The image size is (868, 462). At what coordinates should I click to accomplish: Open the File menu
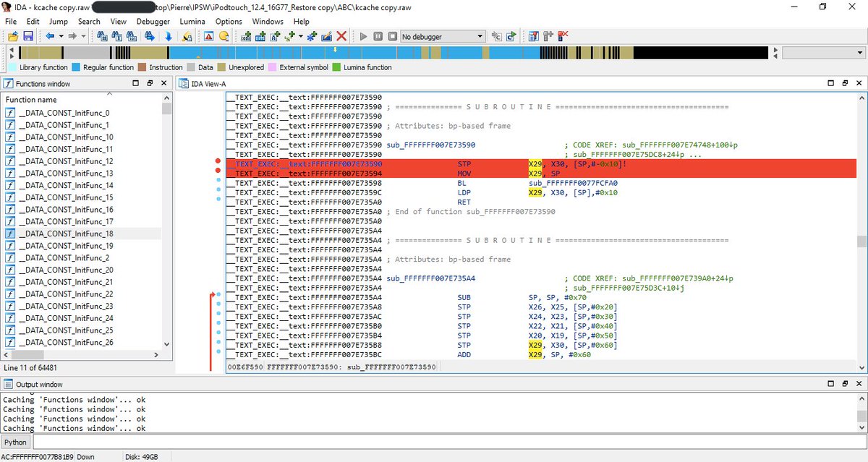pos(12,22)
